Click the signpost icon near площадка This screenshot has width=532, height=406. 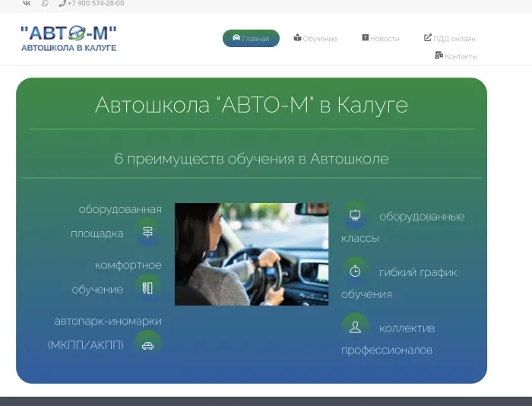[148, 232]
